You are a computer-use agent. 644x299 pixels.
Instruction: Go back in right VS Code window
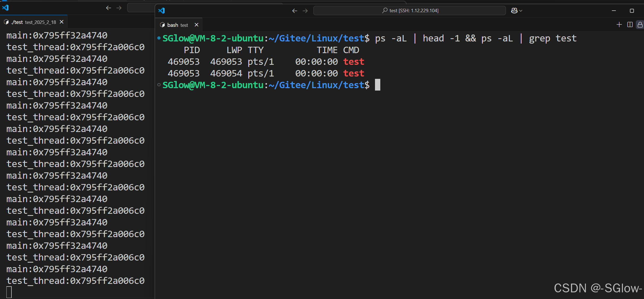pyautogui.click(x=295, y=11)
